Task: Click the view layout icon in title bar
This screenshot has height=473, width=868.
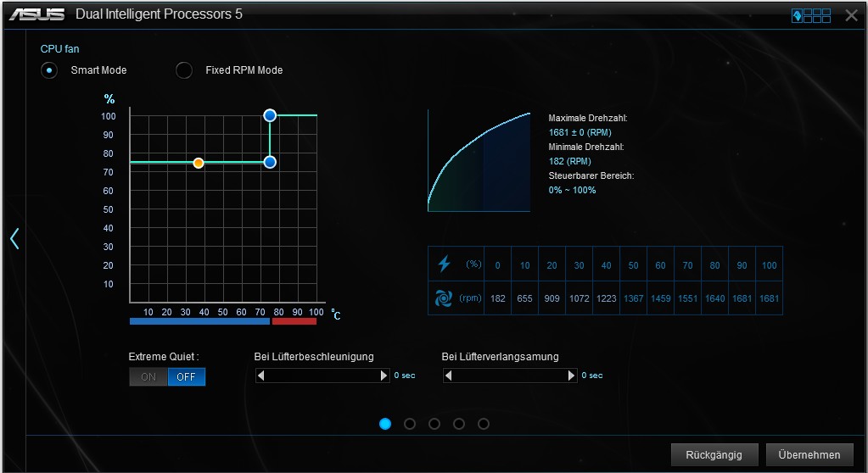Action: [x=811, y=15]
